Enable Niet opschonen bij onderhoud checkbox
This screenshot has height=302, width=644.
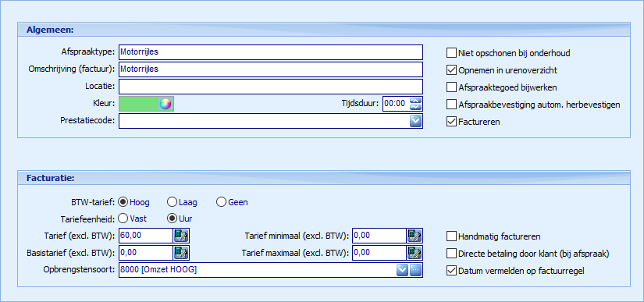coord(451,53)
